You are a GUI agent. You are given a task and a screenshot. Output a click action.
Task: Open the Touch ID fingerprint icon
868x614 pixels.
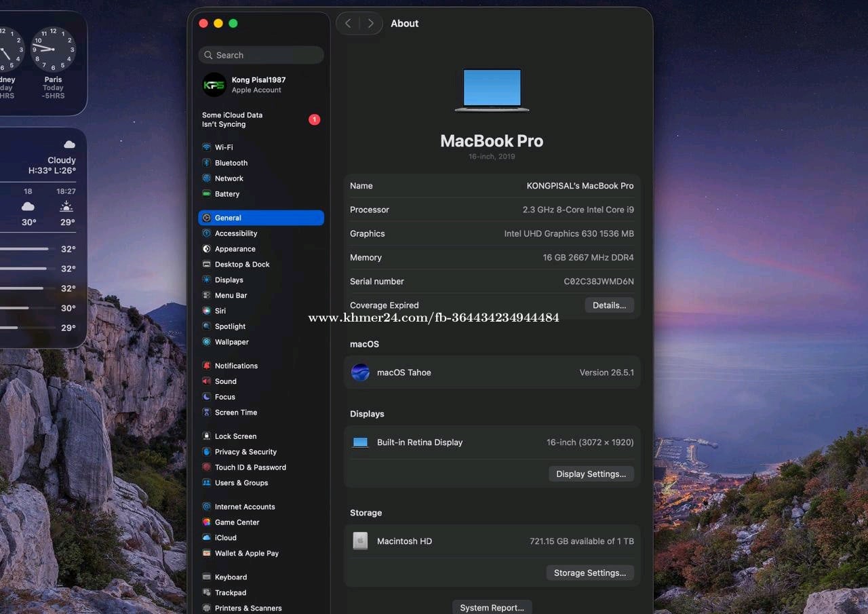click(206, 467)
